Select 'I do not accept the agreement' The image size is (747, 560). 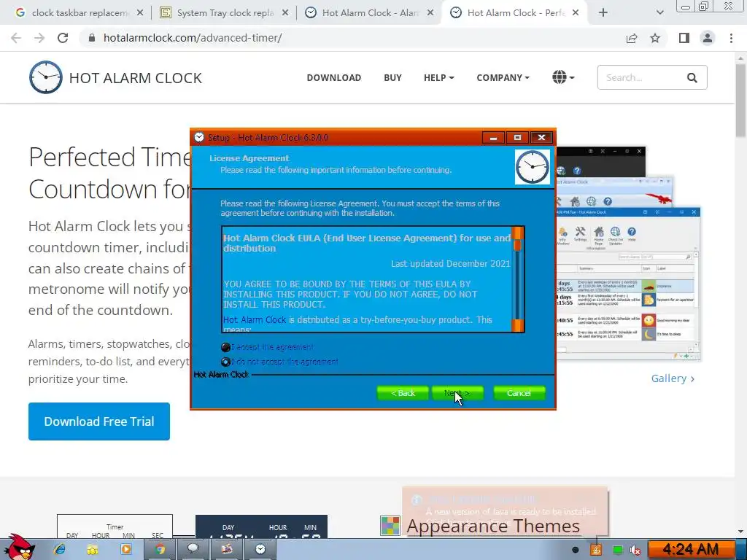279,362
